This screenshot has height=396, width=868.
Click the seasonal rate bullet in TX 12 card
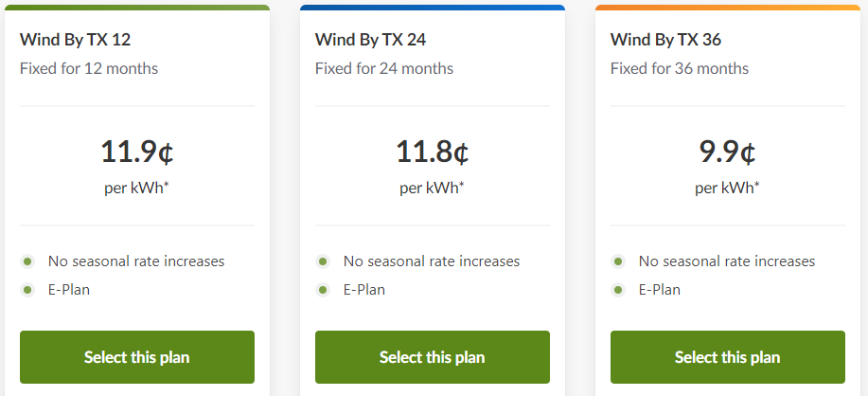pos(28,261)
